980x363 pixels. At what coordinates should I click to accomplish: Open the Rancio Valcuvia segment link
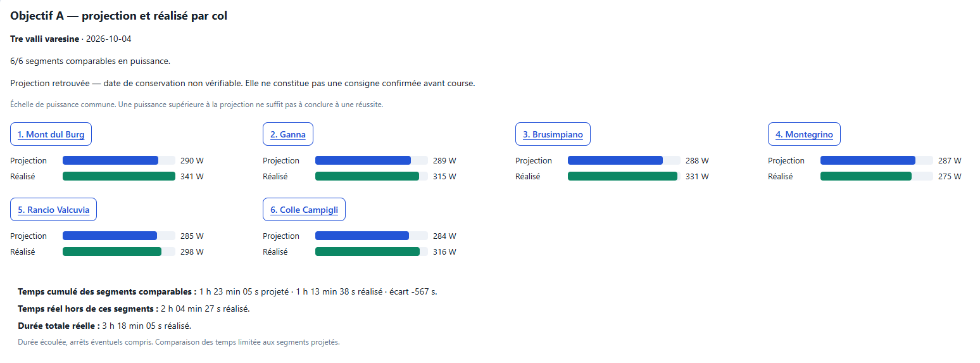pos(54,210)
